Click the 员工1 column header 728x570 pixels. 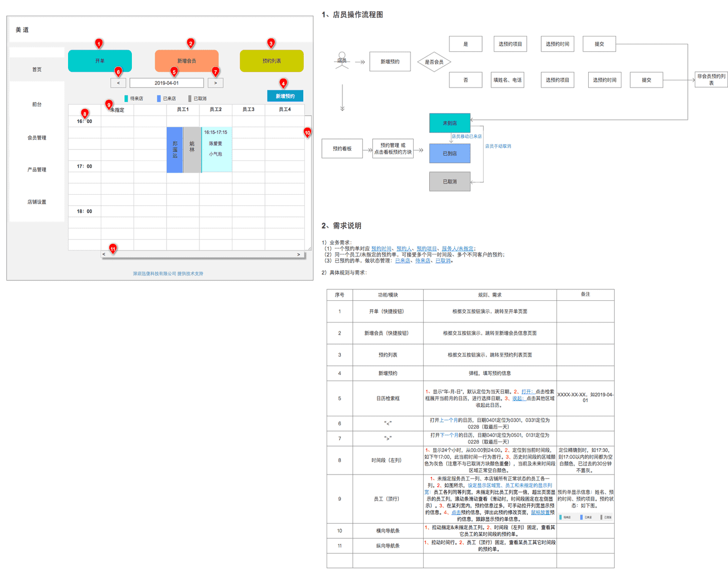tap(183, 109)
